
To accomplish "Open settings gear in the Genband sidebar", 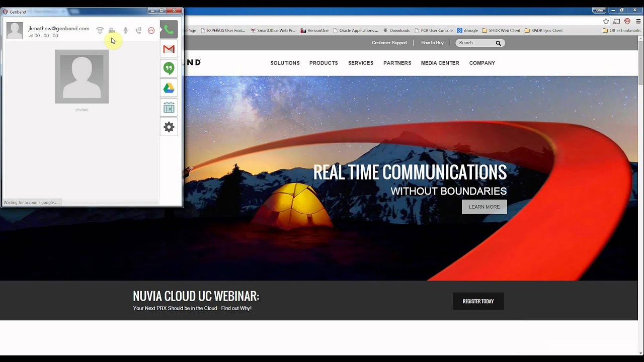I will [x=169, y=127].
